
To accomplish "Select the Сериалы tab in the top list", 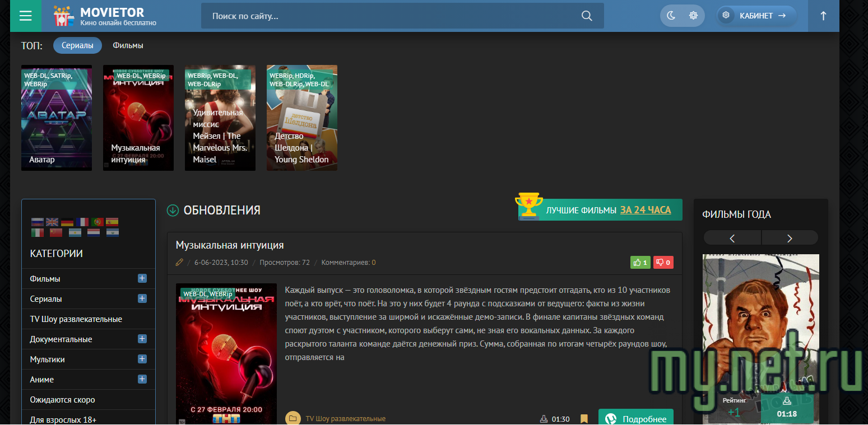I will click(77, 45).
